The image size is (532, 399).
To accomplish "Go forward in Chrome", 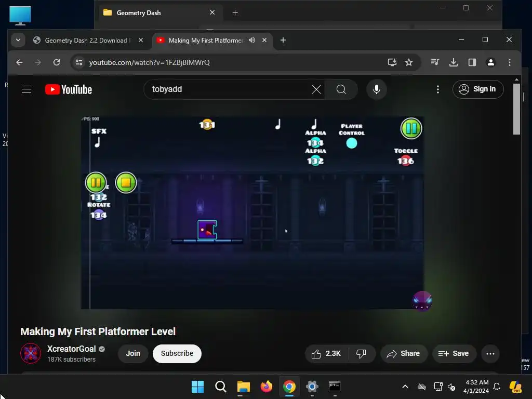I will click(x=38, y=62).
